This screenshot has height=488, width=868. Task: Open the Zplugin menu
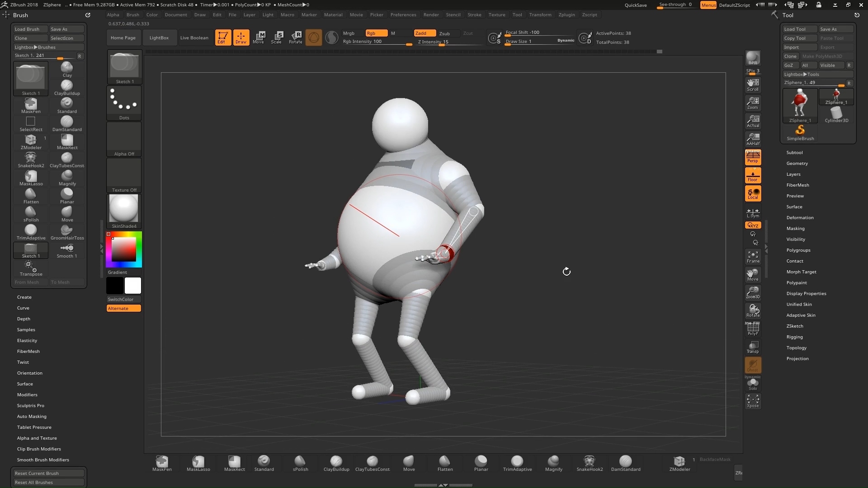click(566, 15)
